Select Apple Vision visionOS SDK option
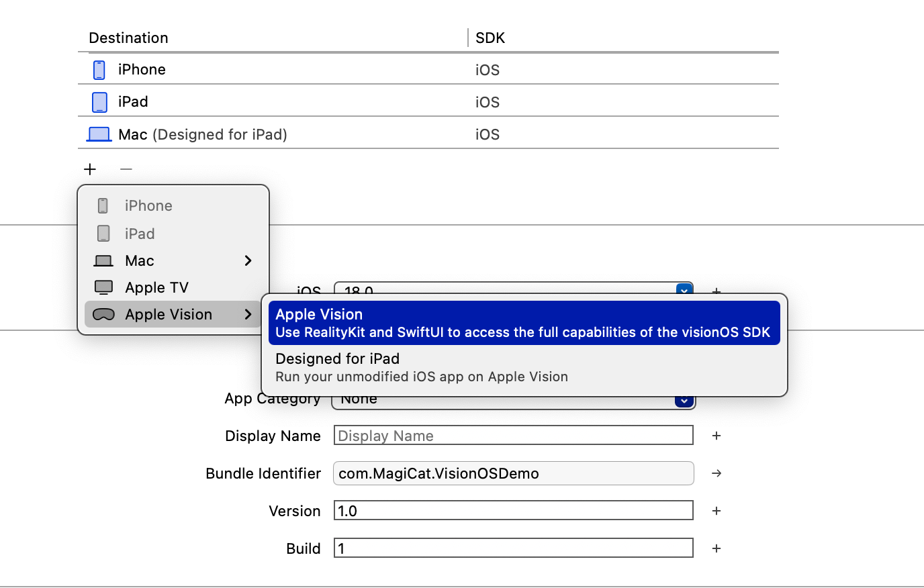This screenshot has width=924, height=588. tap(524, 323)
